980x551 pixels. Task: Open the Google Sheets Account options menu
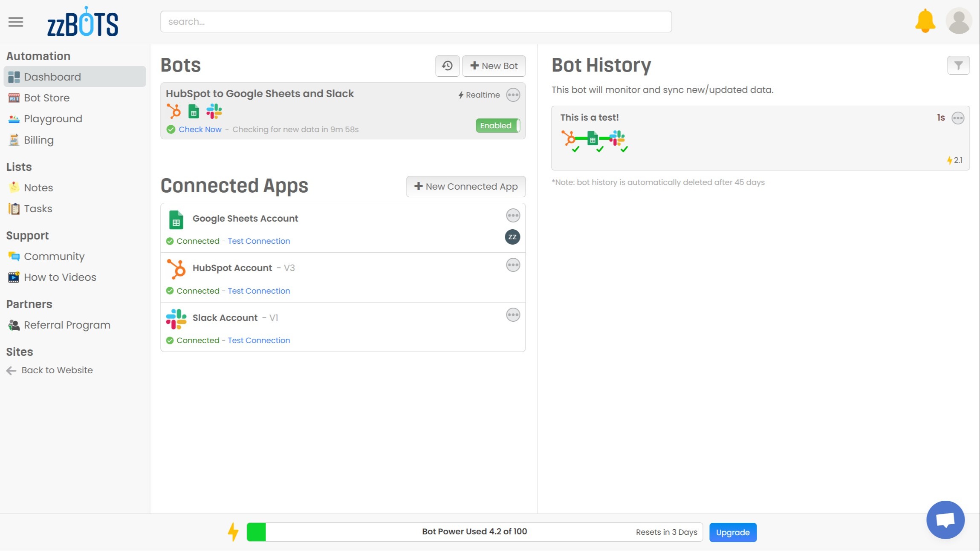click(513, 216)
